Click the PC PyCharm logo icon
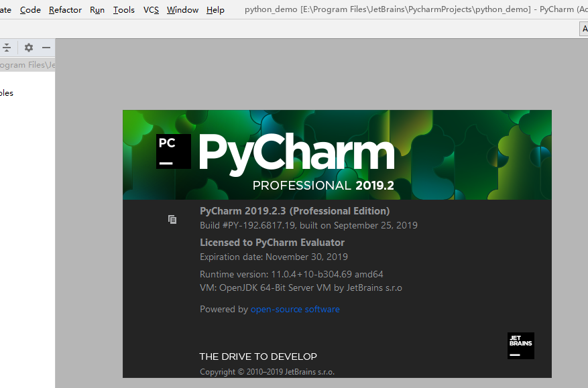588x388 pixels. [x=173, y=151]
